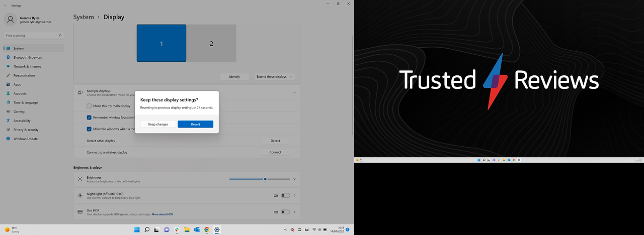Screen dimensions: 644x235
Task: Click the Night light icon
Action: click(x=80, y=195)
